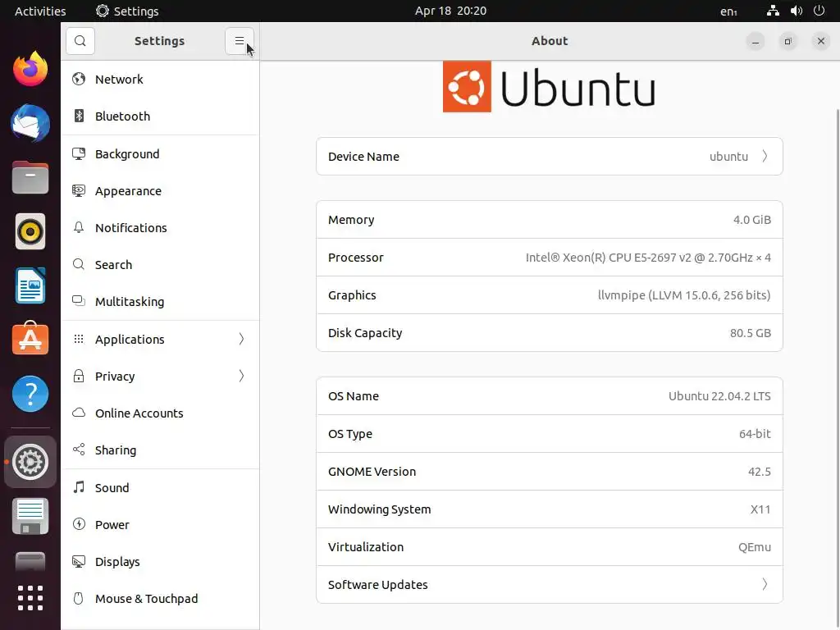This screenshot has height=630, width=840.
Task: Open Software Updates row arrow
Action: point(765,585)
